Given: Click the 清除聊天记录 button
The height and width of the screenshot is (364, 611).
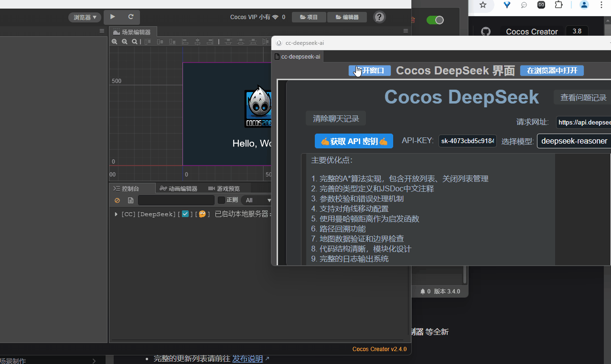Looking at the screenshot, I should tap(336, 118).
